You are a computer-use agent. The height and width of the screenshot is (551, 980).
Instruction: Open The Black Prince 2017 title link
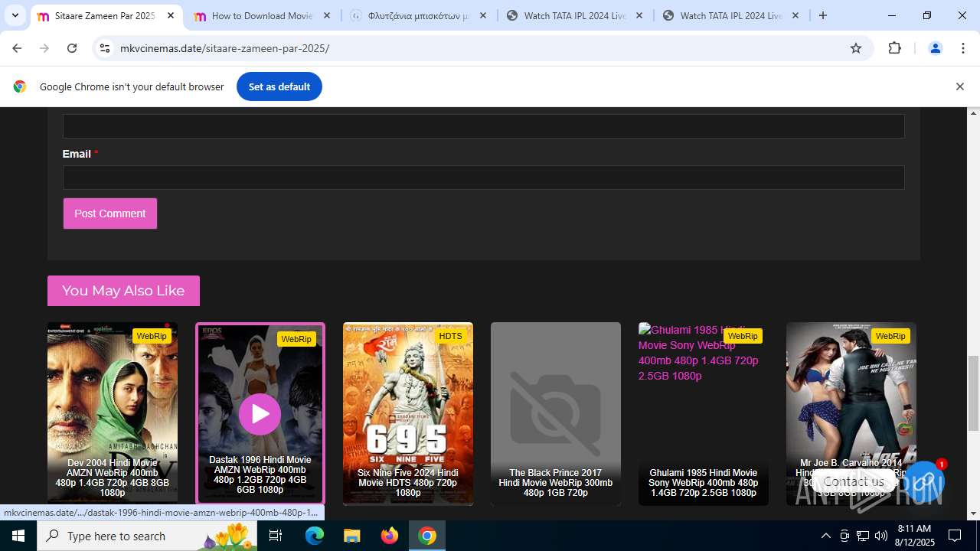556,483
